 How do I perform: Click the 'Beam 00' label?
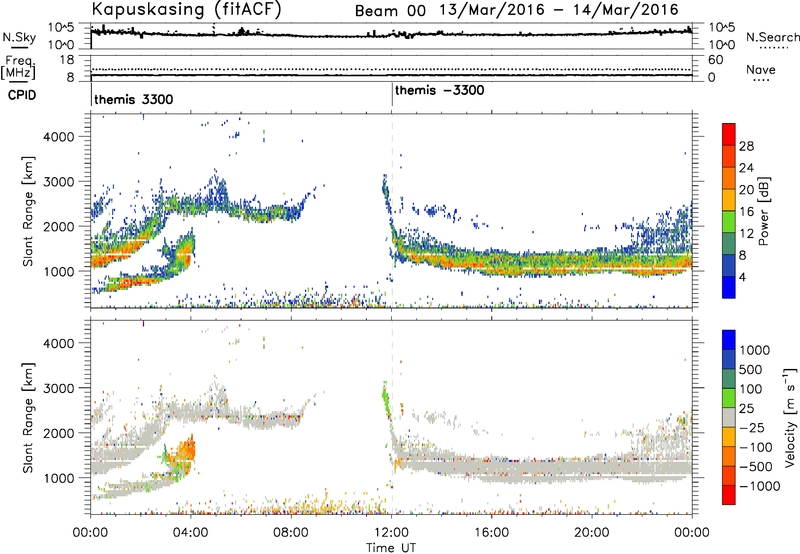(390, 11)
